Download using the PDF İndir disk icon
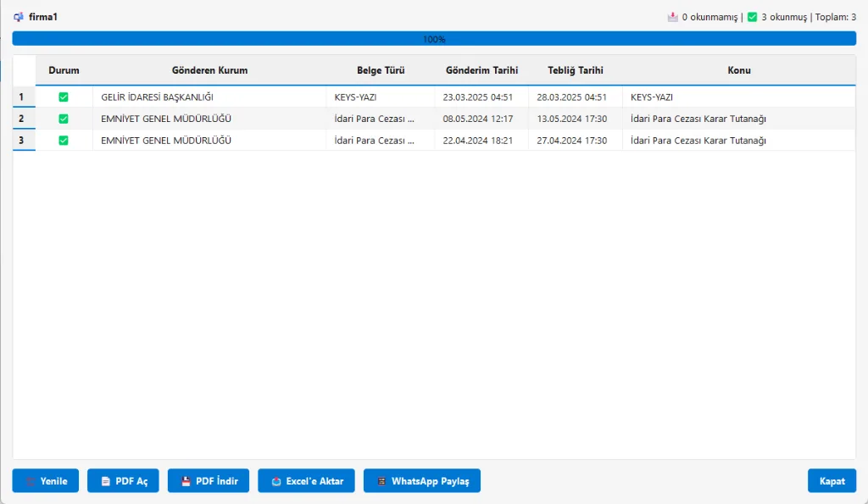868x504 pixels. (x=186, y=481)
